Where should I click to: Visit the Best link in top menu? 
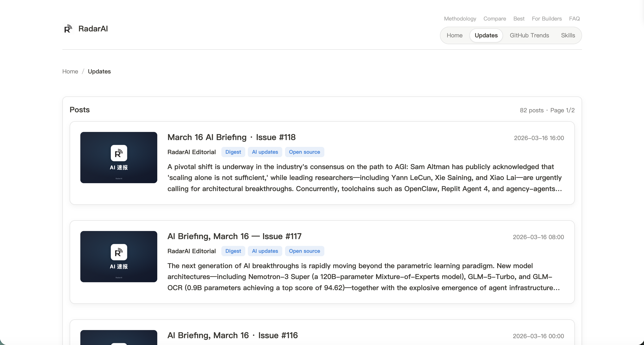[x=519, y=19]
